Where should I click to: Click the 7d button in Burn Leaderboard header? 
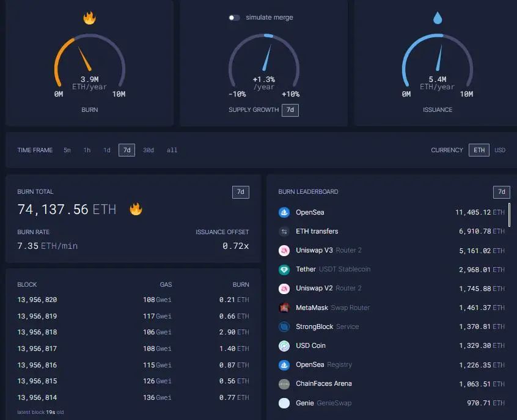click(502, 192)
